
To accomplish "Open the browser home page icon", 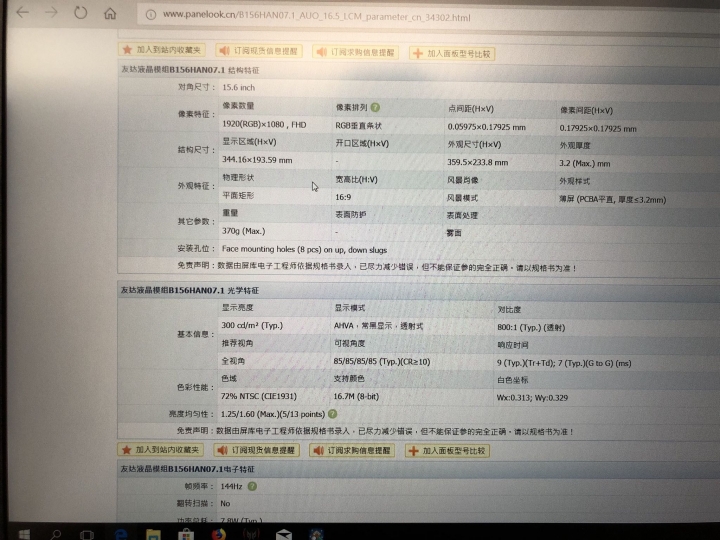I will pos(110,13).
